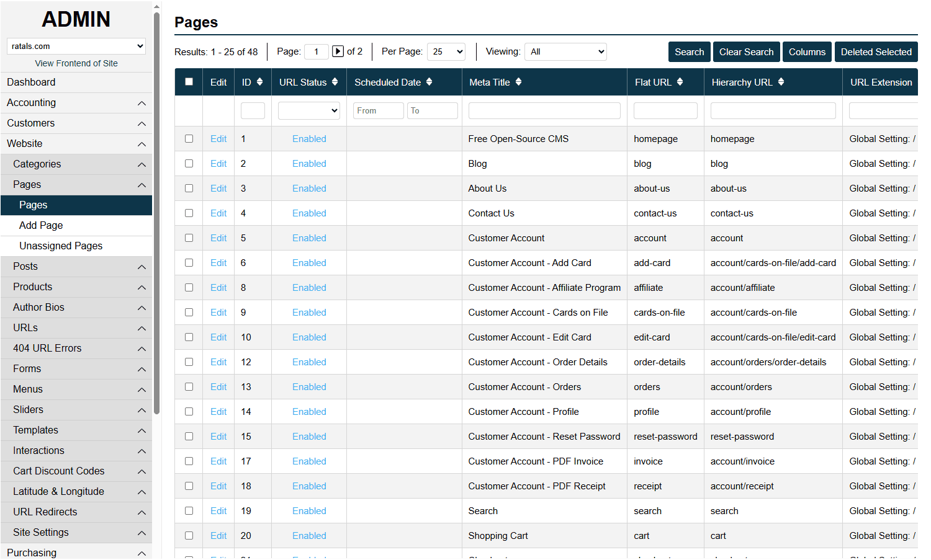Click the Page number input box

(x=317, y=51)
